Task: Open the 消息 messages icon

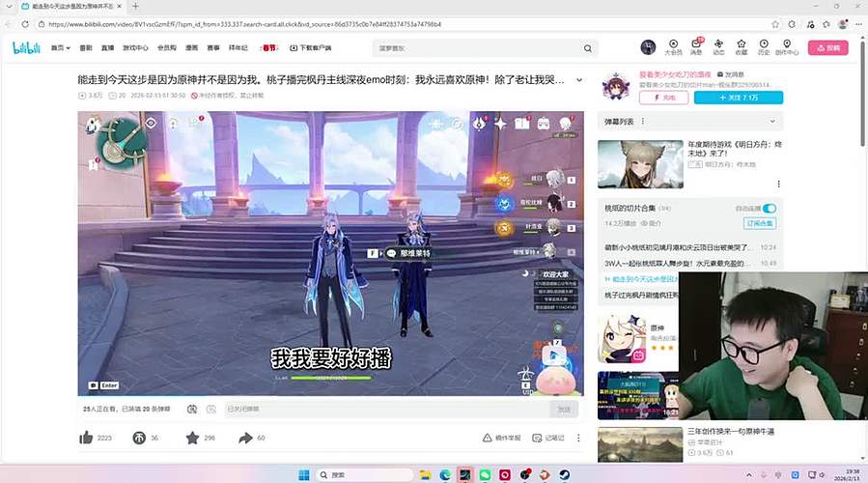Action: (x=696, y=47)
